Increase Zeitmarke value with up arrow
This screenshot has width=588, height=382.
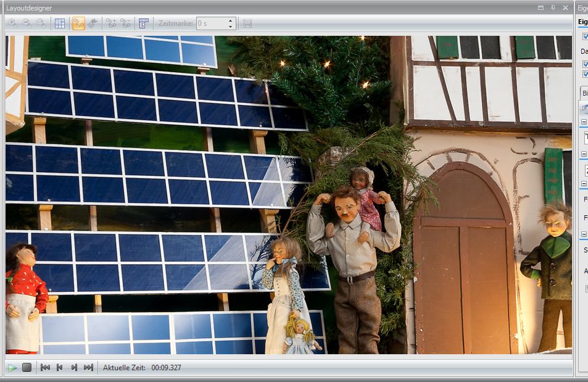click(230, 21)
